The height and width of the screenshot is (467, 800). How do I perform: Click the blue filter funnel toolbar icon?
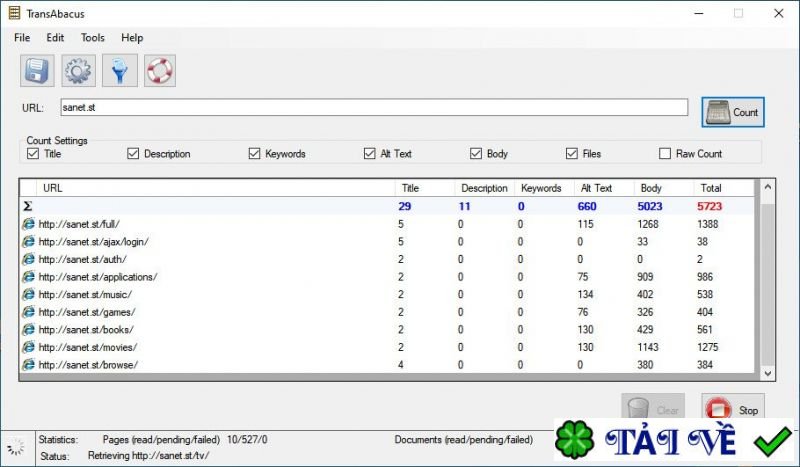click(x=120, y=70)
